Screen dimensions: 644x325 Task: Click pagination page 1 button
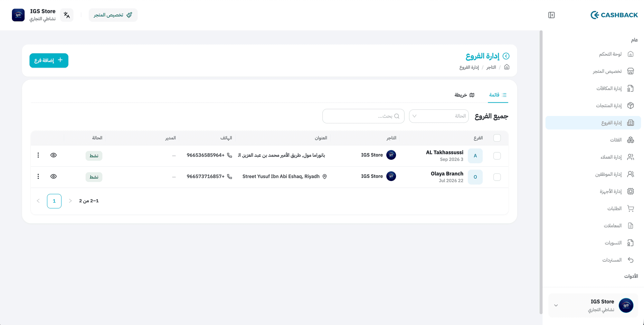tap(54, 201)
